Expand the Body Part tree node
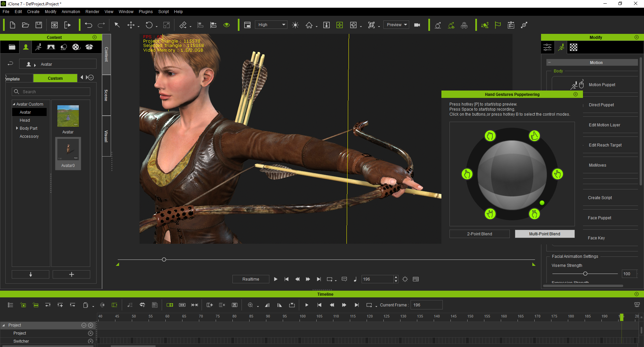 tap(17, 128)
